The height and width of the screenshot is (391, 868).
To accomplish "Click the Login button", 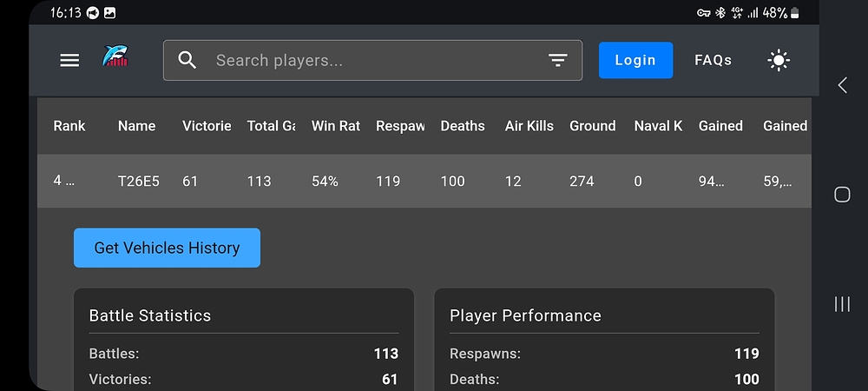I will (x=635, y=60).
